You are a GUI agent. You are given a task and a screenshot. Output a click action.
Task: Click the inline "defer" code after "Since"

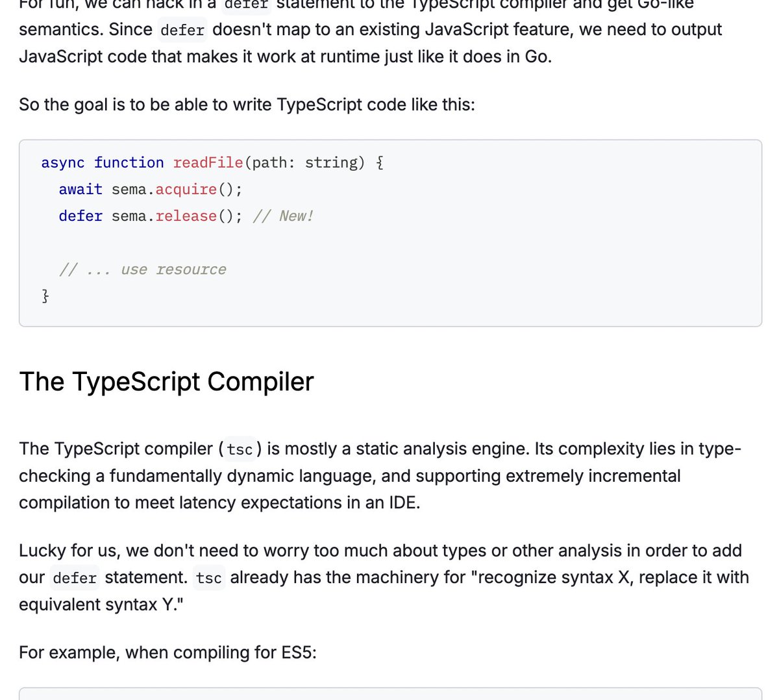[x=182, y=30]
